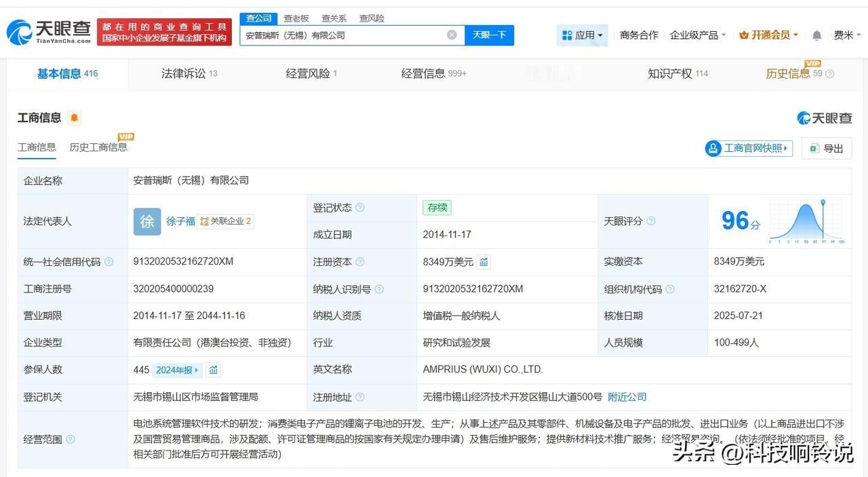Select the 查老板 search mode tab
The width and height of the screenshot is (868, 477).
pyautogui.click(x=296, y=18)
